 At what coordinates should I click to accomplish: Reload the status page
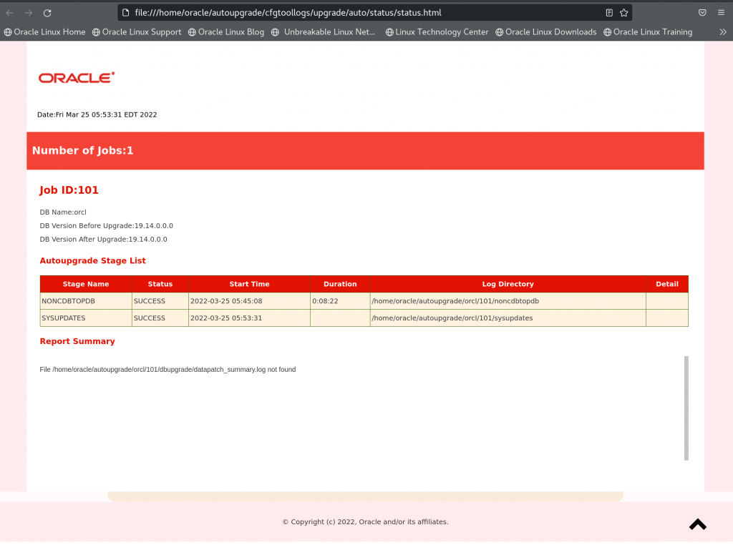click(x=47, y=13)
